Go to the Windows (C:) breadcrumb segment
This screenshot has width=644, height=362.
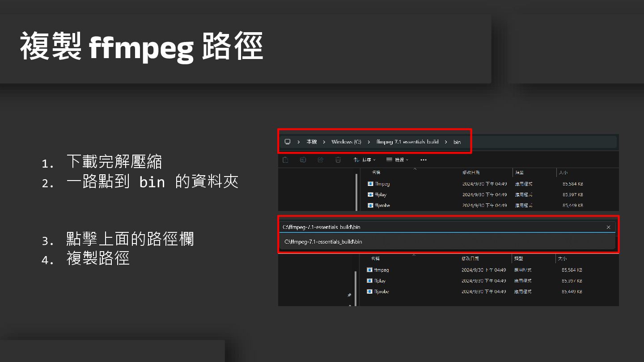(346, 142)
